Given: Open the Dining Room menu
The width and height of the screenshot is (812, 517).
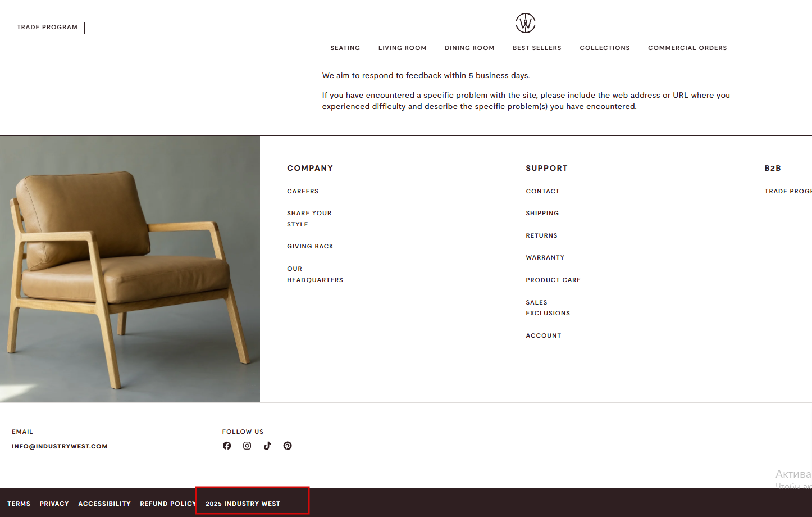Looking at the screenshot, I should (469, 48).
